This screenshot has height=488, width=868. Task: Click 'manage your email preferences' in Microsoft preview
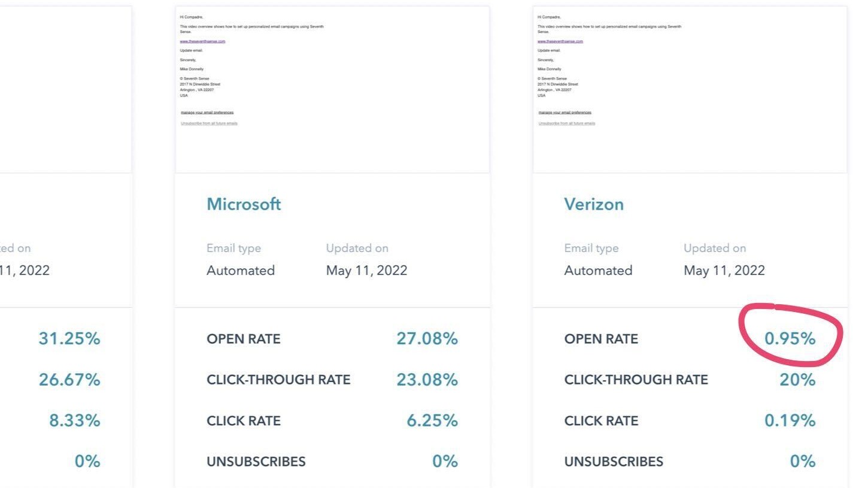(207, 113)
